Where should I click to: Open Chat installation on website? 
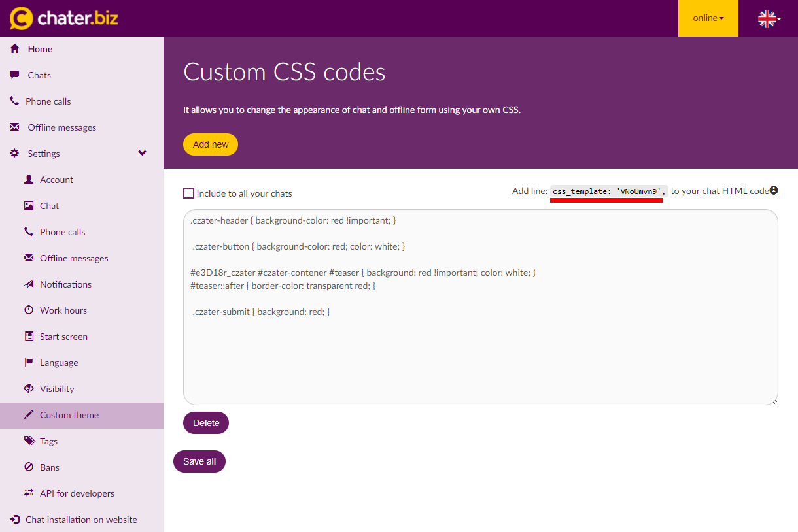click(81, 520)
